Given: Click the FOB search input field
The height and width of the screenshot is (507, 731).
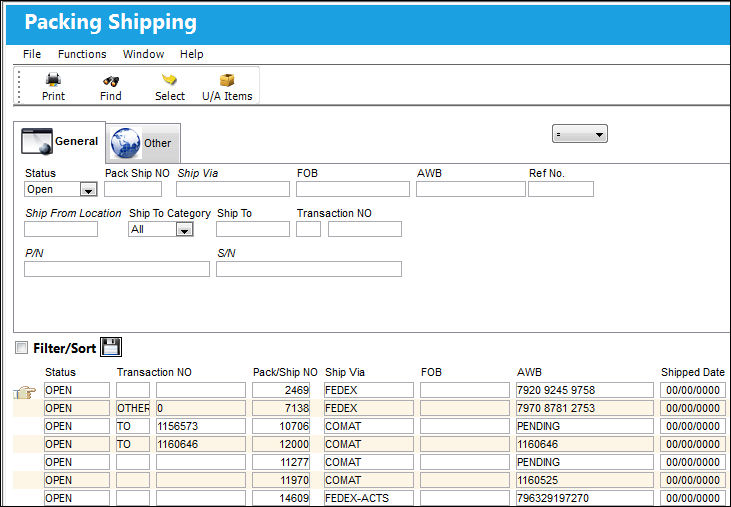Looking at the screenshot, I should pos(353,189).
